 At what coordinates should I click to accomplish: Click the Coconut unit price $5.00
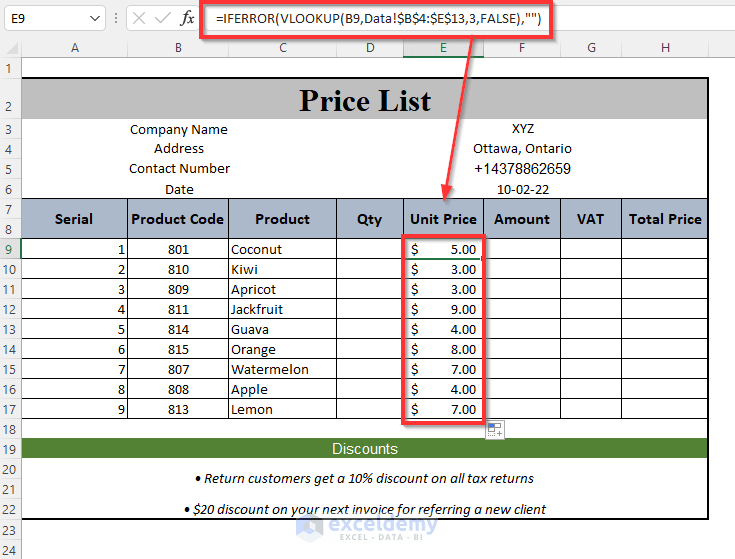[x=443, y=249]
